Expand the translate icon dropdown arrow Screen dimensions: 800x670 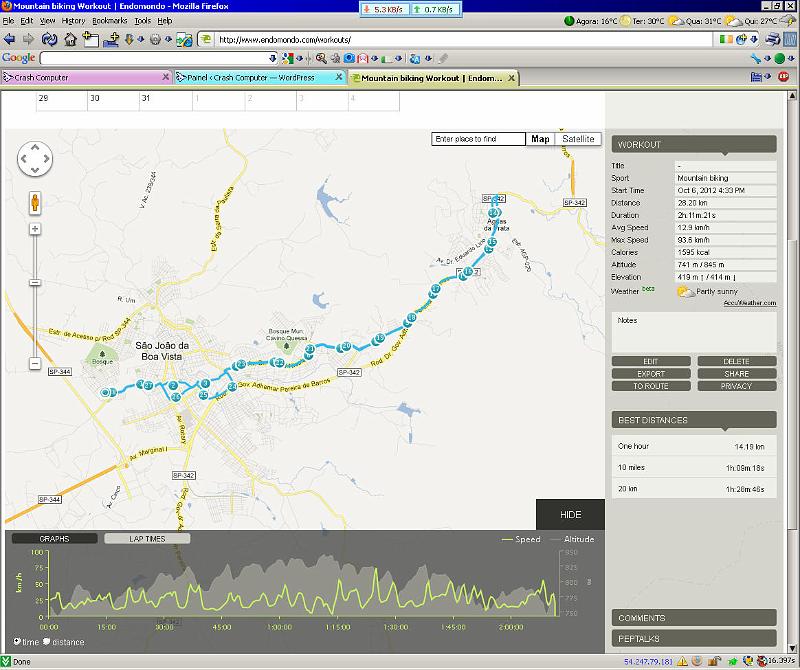428,59
